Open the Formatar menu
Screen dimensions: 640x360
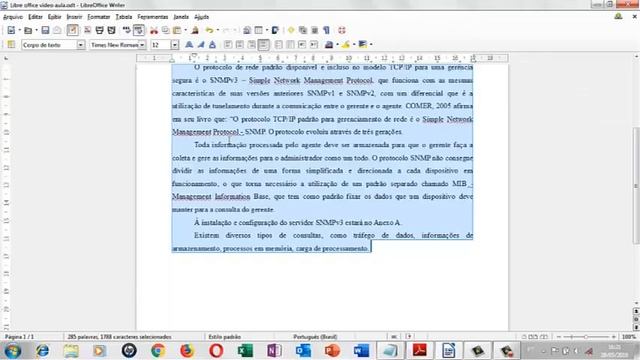(x=99, y=17)
